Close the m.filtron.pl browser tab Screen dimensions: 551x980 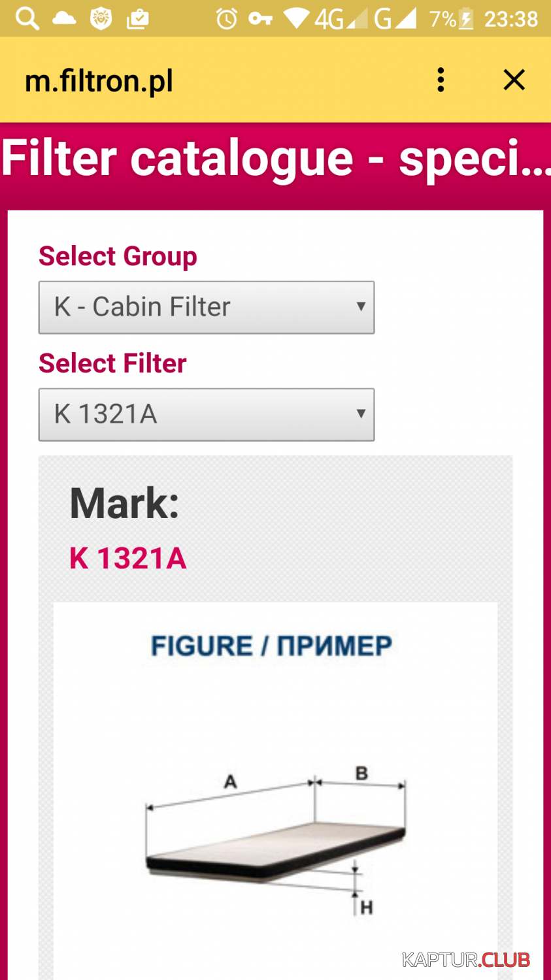point(514,80)
